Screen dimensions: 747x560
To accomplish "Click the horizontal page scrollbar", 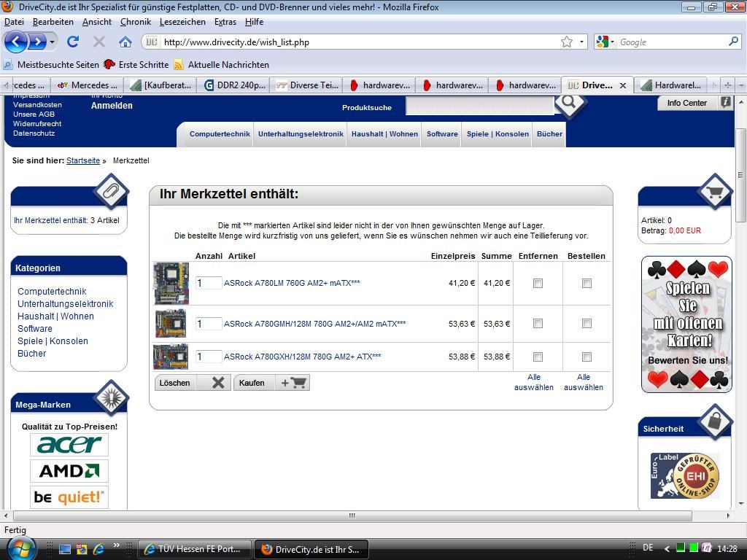I will [352, 516].
